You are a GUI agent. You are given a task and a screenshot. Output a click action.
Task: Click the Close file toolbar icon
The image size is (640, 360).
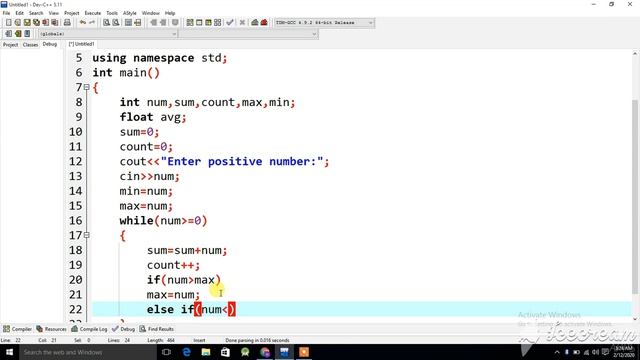tap(45, 22)
